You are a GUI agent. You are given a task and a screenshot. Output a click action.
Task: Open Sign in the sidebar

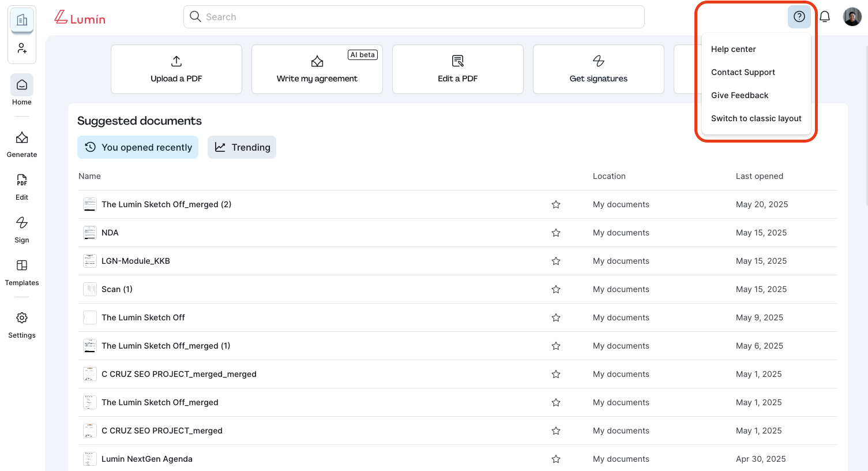(22, 230)
